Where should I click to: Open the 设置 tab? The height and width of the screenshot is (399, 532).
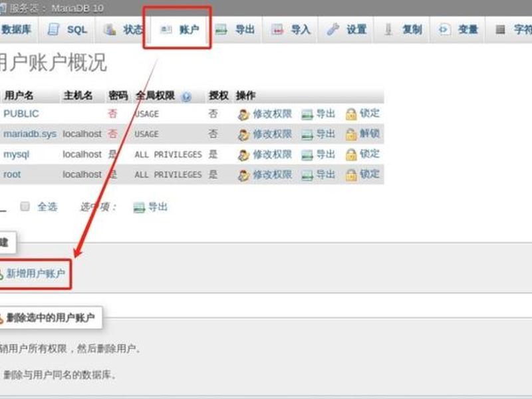click(x=346, y=30)
